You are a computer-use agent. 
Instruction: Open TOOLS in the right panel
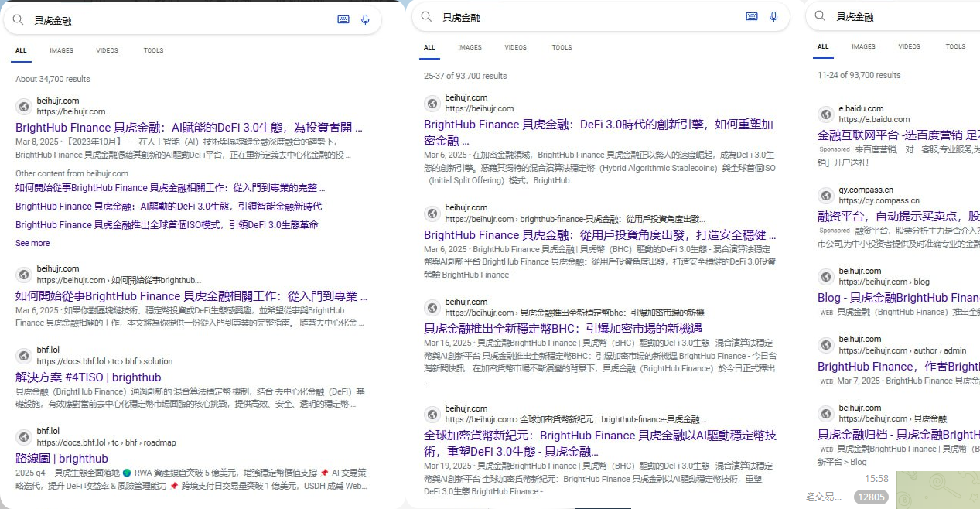[956, 47]
